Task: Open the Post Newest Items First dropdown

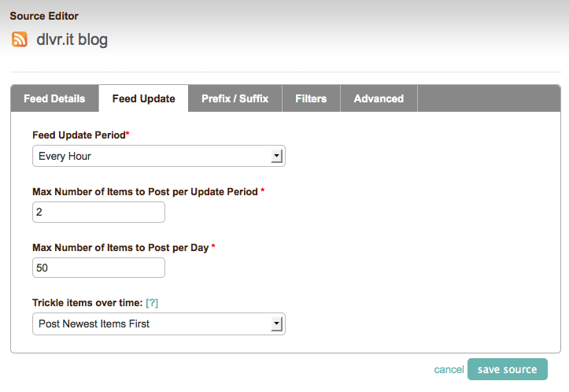Action: [x=159, y=324]
